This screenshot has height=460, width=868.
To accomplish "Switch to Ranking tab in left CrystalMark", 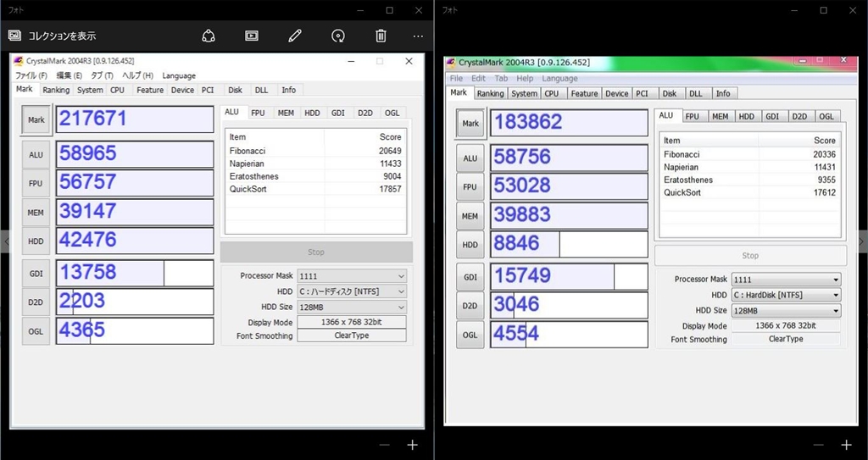I will coord(56,90).
